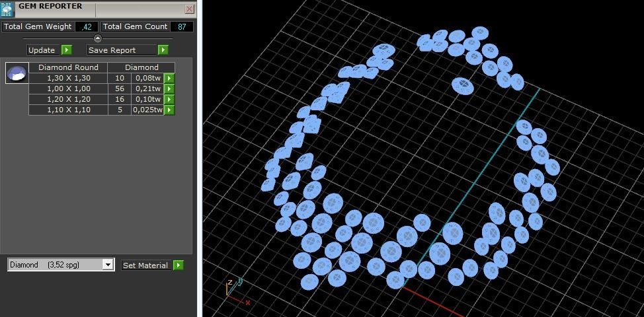The height and width of the screenshot is (317, 644).
Task: Click the 0,21tw weight cell
Action: [148, 88]
